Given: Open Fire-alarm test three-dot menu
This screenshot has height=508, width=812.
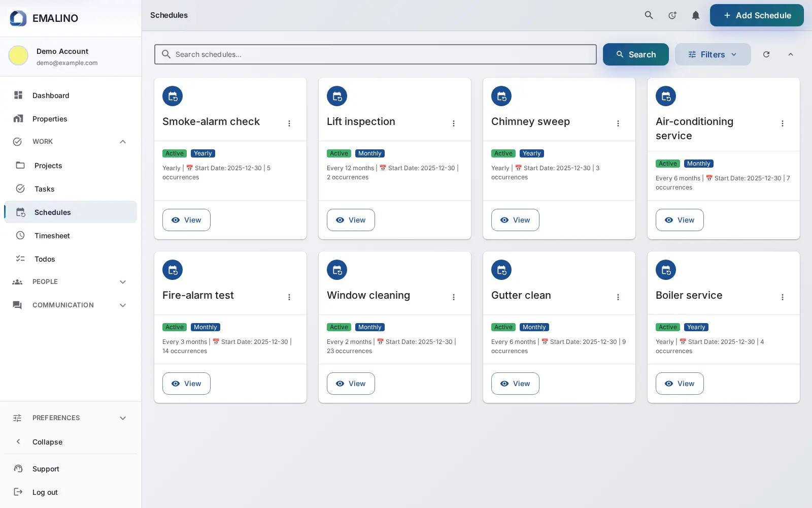Looking at the screenshot, I should click(289, 297).
